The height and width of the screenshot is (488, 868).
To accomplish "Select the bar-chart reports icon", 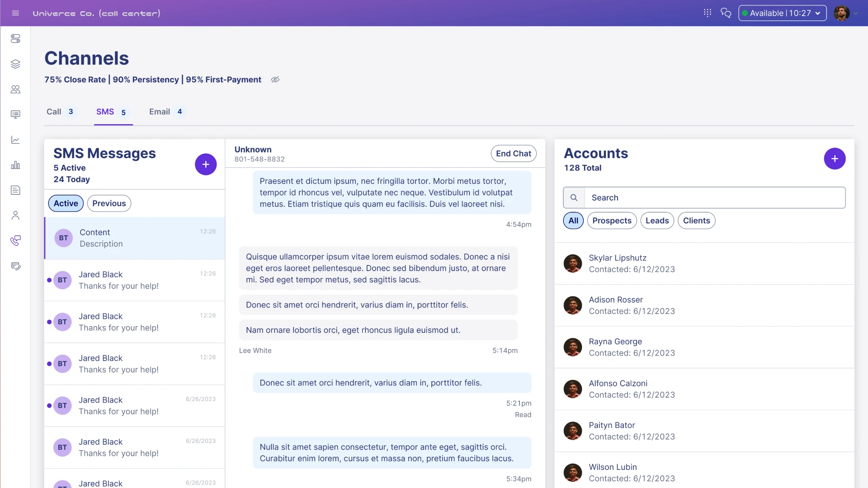I will coord(16,164).
